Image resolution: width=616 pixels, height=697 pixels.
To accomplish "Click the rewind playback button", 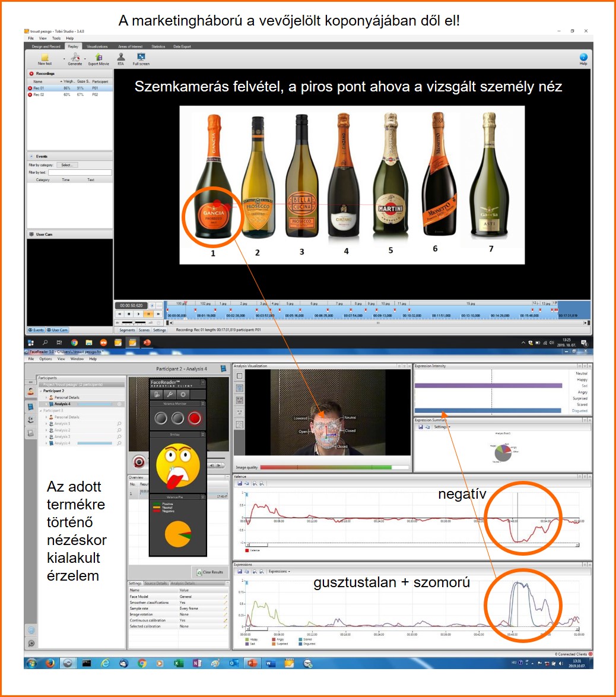I will (x=119, y=314).
